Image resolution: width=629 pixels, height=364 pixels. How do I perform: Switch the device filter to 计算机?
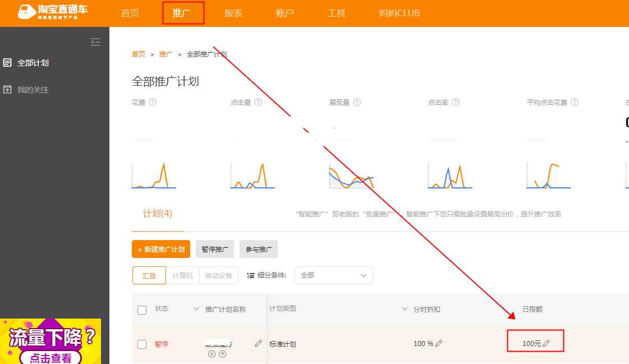[182, 275]
